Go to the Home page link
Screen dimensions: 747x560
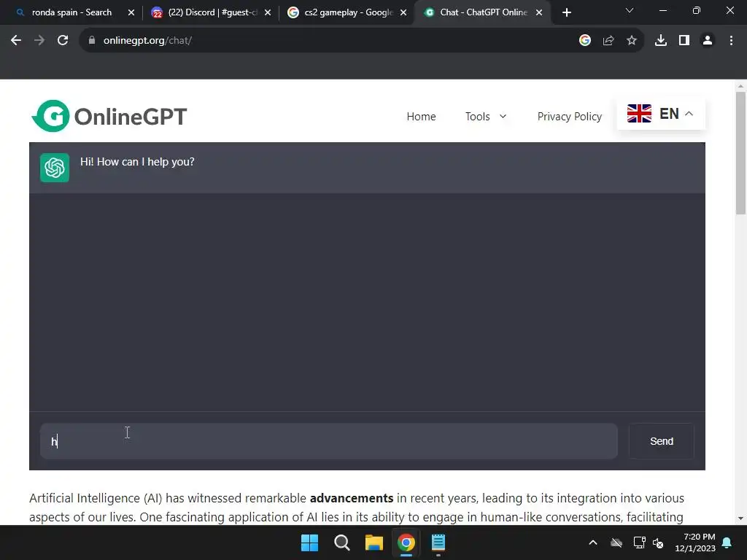tap(421, 117)
